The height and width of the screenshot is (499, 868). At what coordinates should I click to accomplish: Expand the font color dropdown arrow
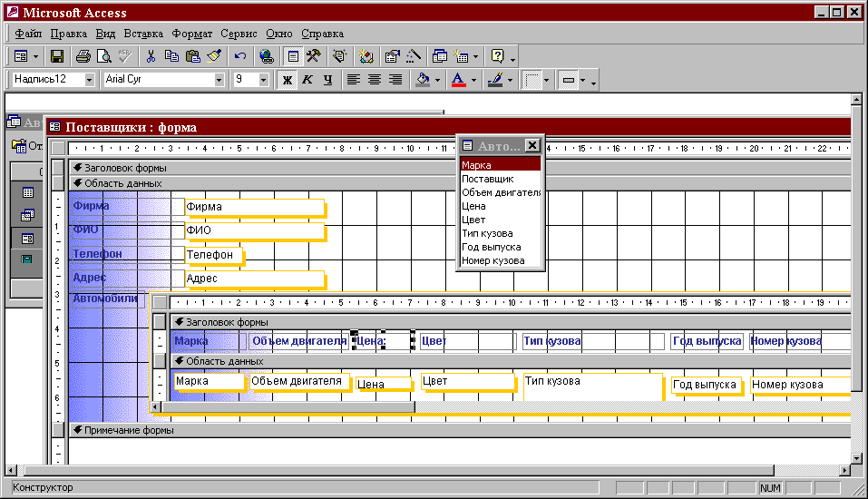click(x=473, y=81)
